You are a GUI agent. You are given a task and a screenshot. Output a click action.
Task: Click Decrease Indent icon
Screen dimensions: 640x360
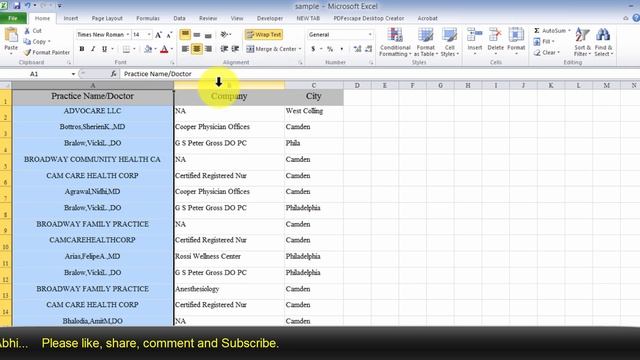(x=224, y=49)
